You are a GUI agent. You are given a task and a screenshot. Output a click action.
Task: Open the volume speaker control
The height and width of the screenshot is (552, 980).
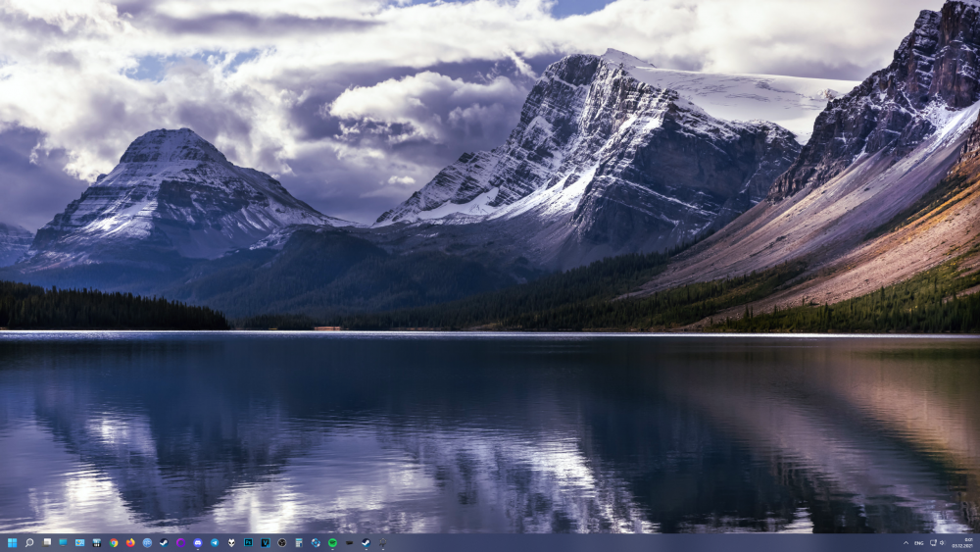pos(942,542)
